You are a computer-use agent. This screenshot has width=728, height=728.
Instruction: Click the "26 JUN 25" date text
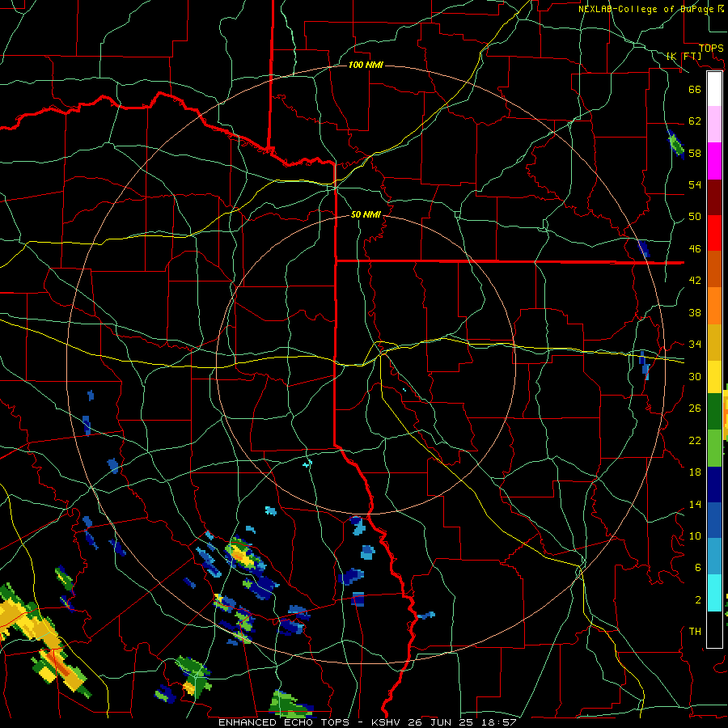click(x=442, y=722)
